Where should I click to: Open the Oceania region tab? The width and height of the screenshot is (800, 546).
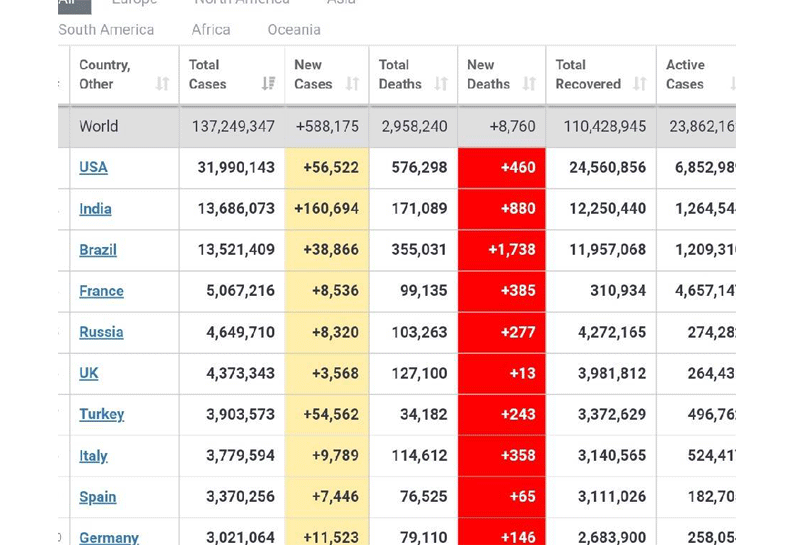pyautogui.click(x=294, y=30)
